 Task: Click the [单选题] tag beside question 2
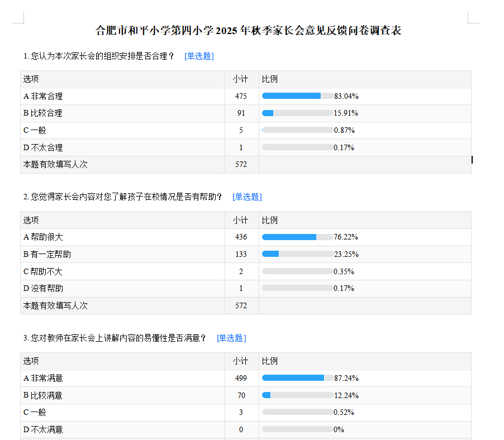(x=247, y=197)
